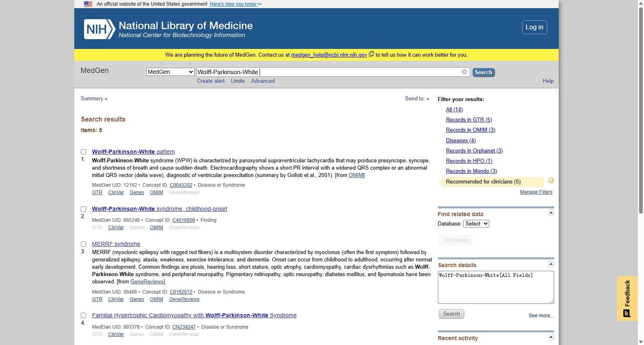This screenshot has height=345, width=644.
Task: Tick the MERRF syndrome checkbox
Action: coord(83,244)
